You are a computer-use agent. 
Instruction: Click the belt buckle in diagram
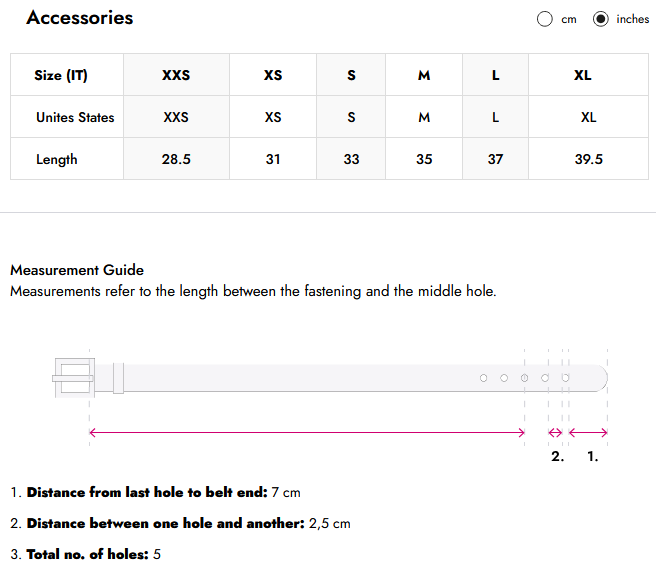tap(74, 378)
